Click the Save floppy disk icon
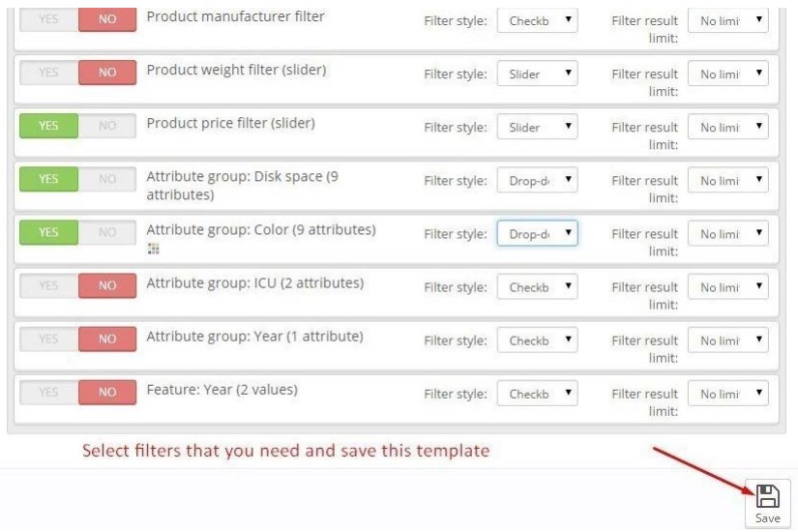Image resolution: width=798 pixels, height=532 pixels. click(x=767, y=497)
